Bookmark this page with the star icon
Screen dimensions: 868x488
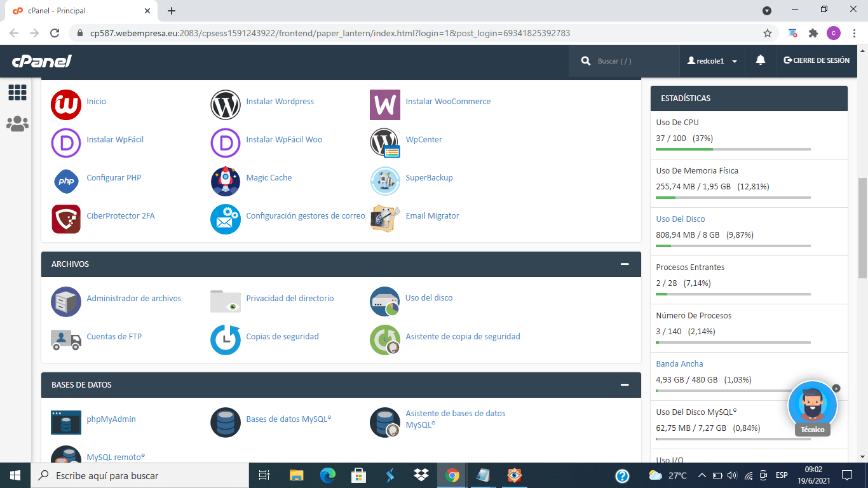click(767, 33)
